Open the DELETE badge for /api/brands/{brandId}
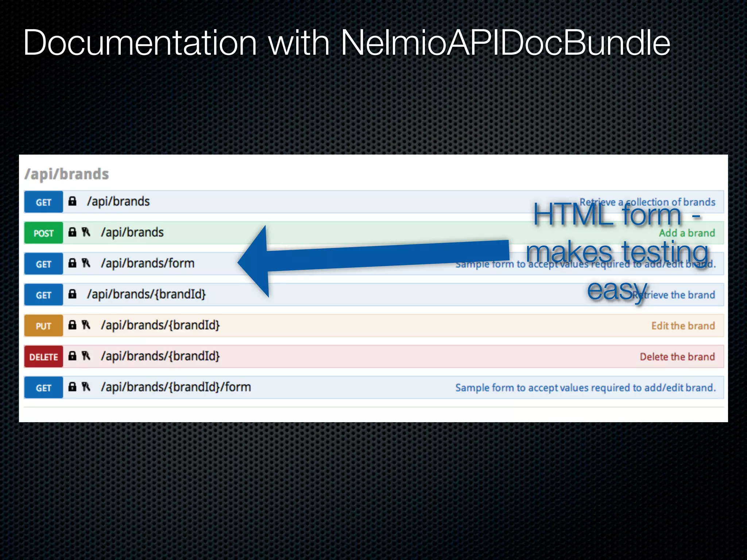Image resolution: width=747 pixels, height=560 pixels. [x=43, y=357]
